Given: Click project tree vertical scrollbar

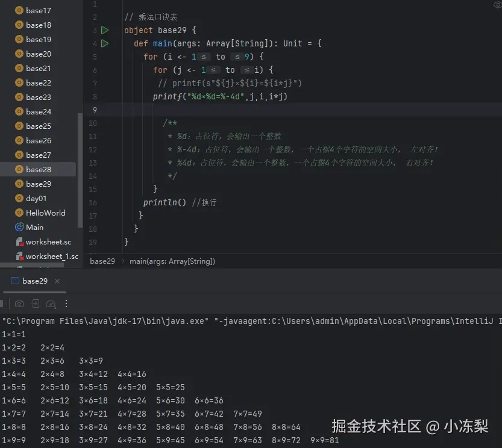Looking at the screenshot, I should [80, 170].
